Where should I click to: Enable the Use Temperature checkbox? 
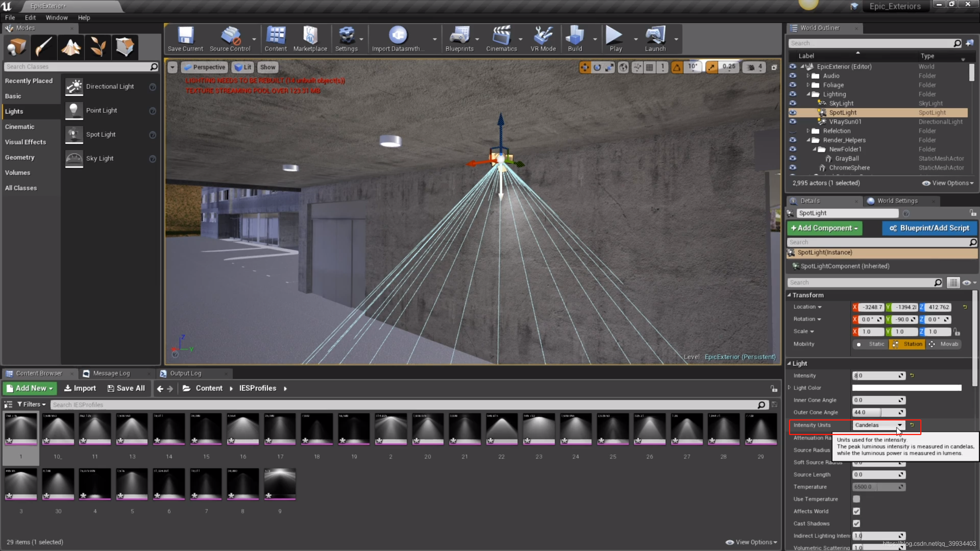point(856,499)
